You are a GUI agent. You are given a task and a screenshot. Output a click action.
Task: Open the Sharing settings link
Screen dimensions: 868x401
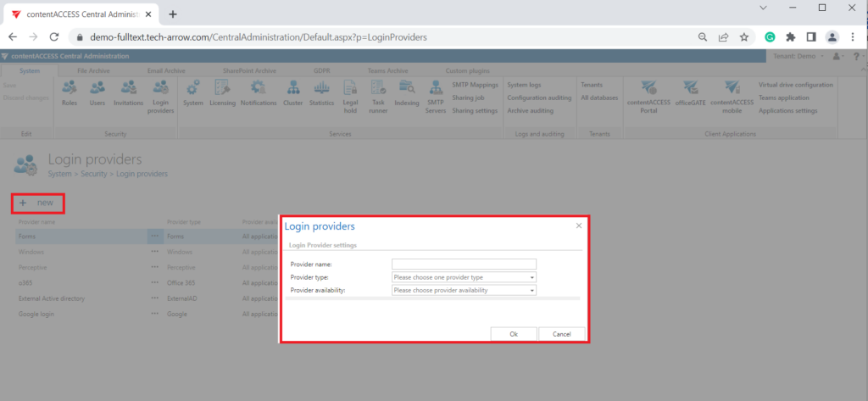(475, 110)
